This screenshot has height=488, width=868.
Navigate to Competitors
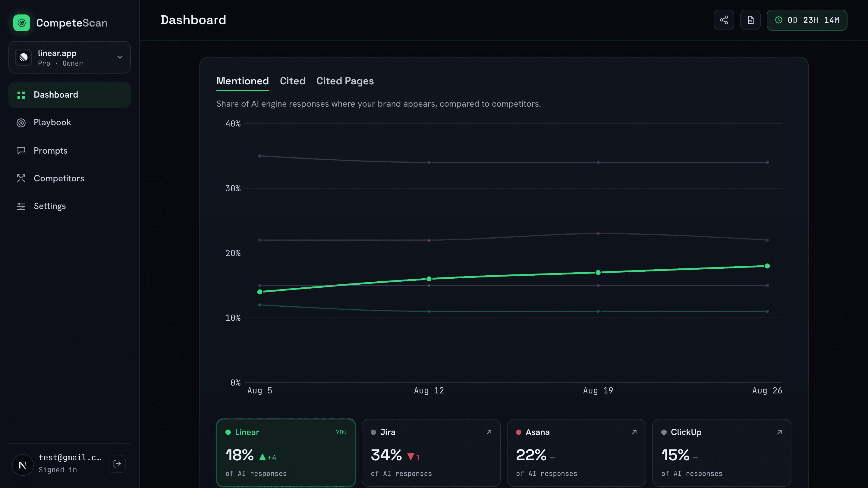click(69, 179)
